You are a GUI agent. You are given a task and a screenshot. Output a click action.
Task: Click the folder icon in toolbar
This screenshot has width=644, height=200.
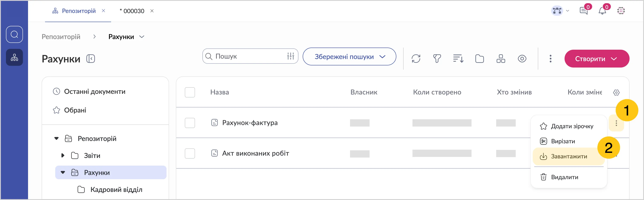point(479,59)
